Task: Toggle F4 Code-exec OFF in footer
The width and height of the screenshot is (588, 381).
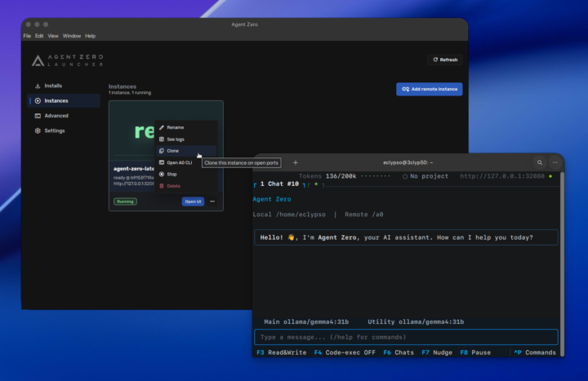Action: [345, 352]
